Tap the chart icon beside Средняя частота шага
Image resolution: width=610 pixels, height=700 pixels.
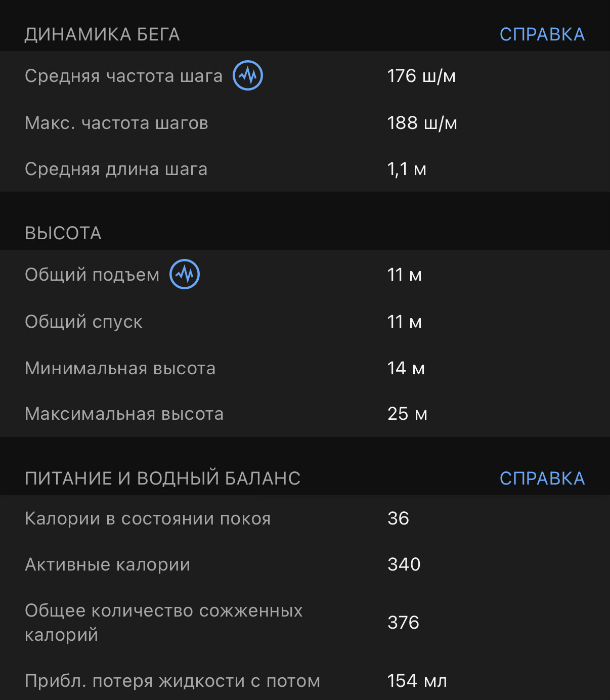point(248,76)
